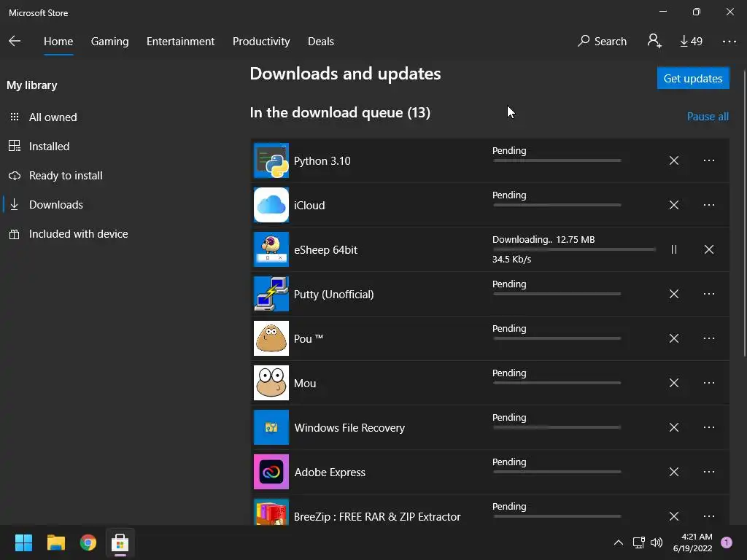Cancel the Adobe Express download
Screen dimensions: 747x560
tap(673, 472)
